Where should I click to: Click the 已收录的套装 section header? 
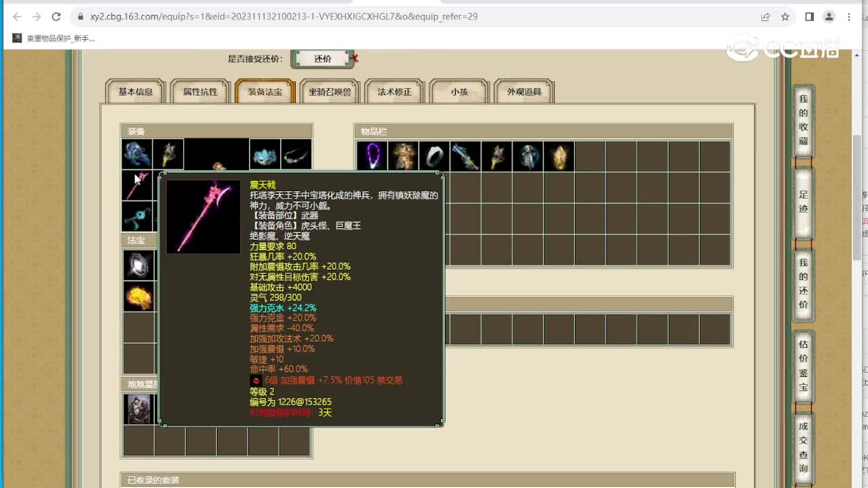click(x=427, y=480)
